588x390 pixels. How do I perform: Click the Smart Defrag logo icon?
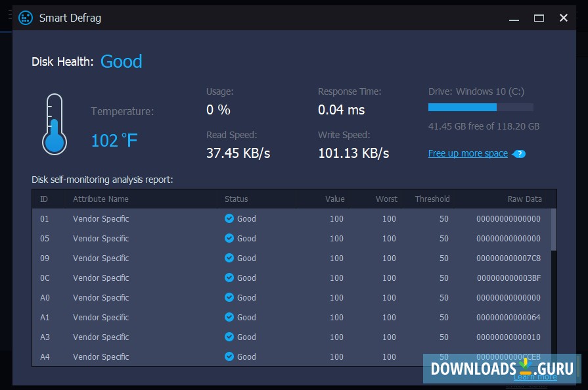(25, 18)
